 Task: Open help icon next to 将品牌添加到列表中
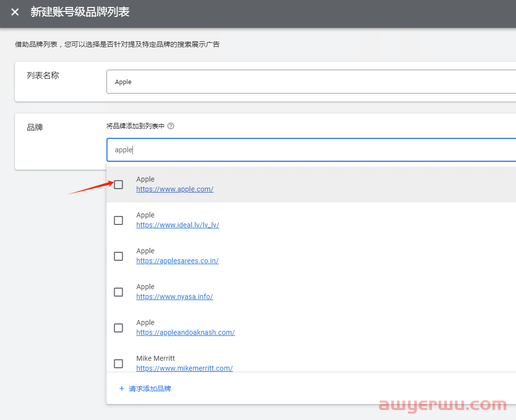pyautogui.click(x=171, y=126)
